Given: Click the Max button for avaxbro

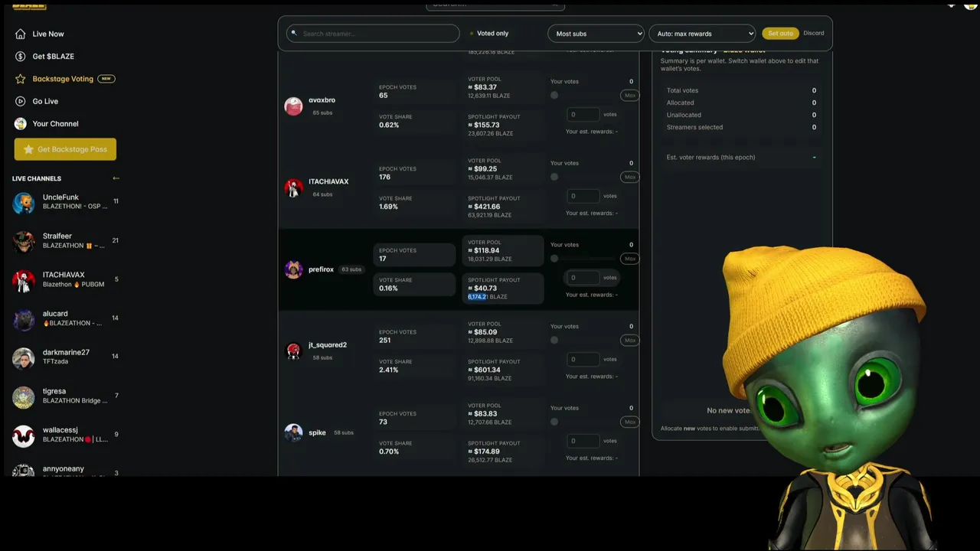Looking at the screenshot, I should point(630,96).
